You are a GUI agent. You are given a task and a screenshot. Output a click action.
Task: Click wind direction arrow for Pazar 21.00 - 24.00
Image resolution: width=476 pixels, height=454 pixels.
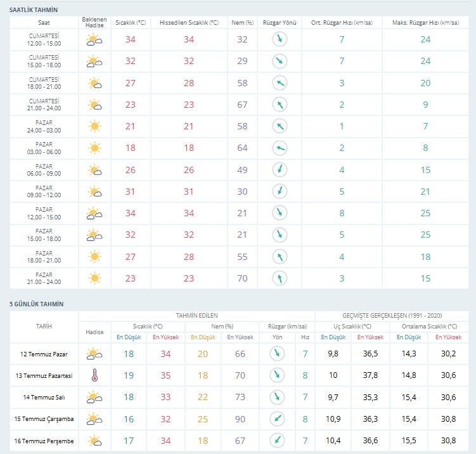point(280,278)
